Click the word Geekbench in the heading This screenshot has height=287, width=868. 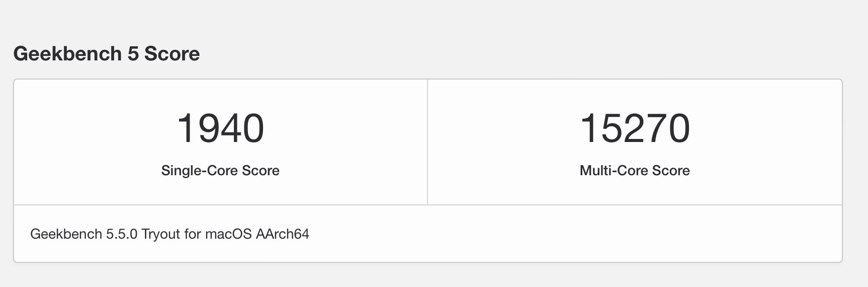tap(67, 53)
